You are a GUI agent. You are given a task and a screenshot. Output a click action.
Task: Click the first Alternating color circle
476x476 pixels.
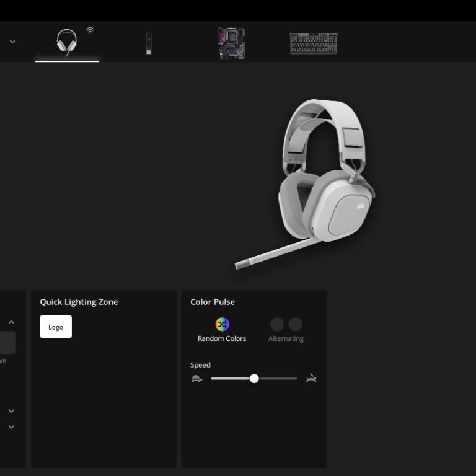tap(277, 324)
